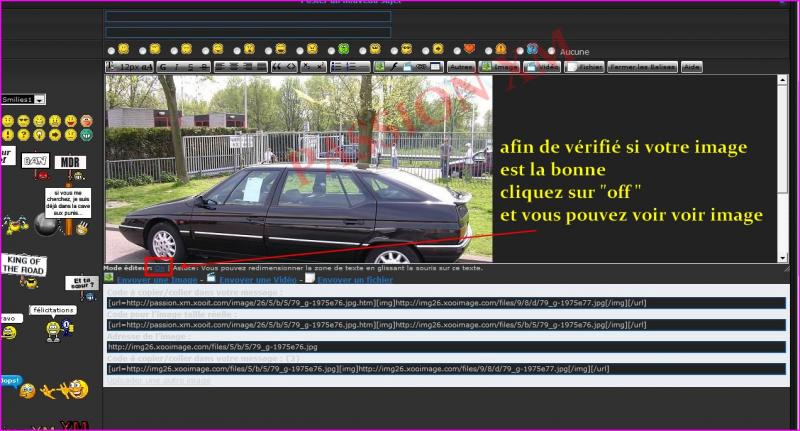Click the 'Image' toolbar button
This screenshot has width=800, height=431.
pyautogui.click(x=499, y=67)
